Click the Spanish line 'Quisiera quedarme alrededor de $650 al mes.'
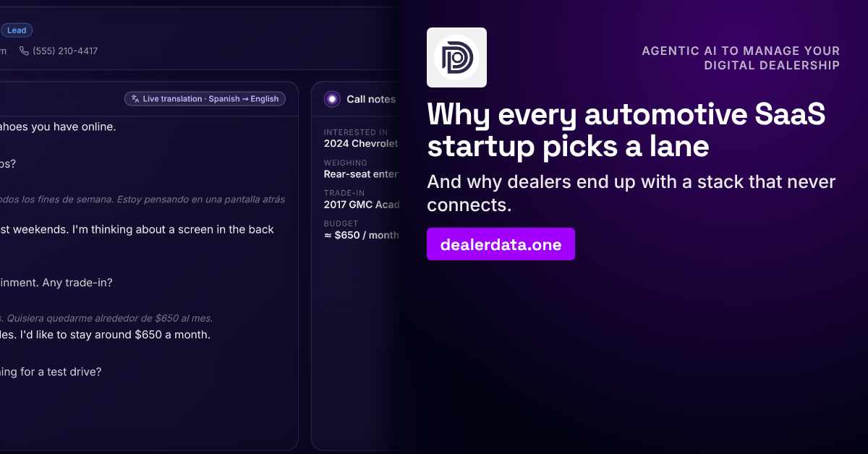The width and height of the screenshot is (868, 454). point(109,318)
